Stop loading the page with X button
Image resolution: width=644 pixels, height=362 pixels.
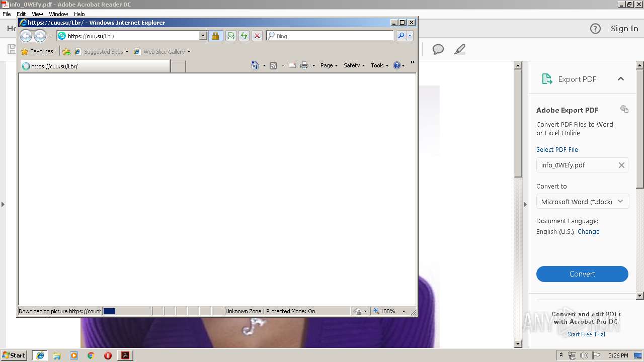pos(257,36)
